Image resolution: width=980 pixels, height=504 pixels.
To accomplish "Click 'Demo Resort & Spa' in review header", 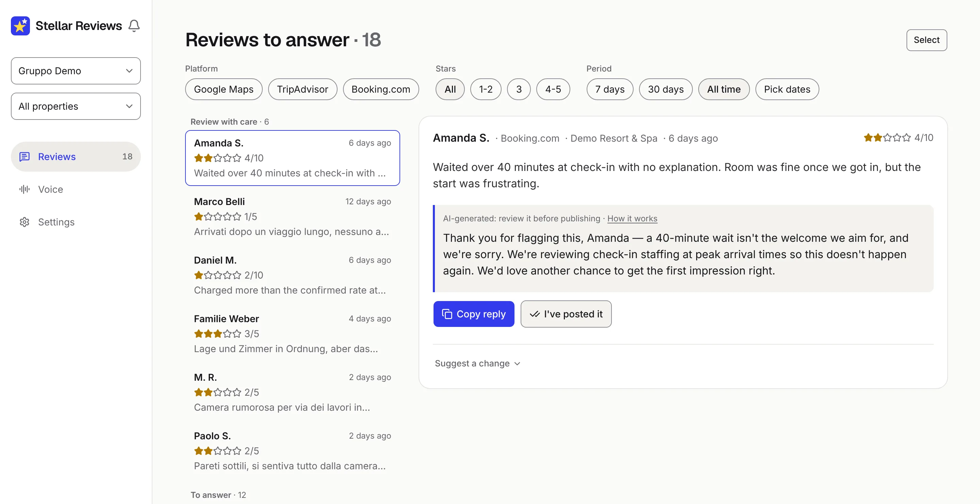I will (x=614, y=138).
